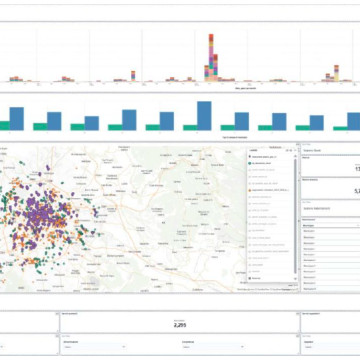Screen dimensions: 360x360
Task: Click the Layers list scroll-down arrow
Action: [295, 279]
